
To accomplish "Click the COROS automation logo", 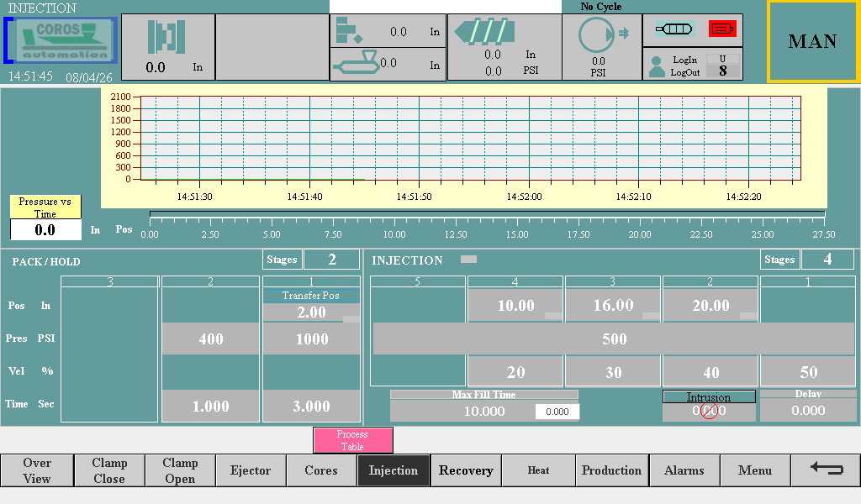I will tap(61, 40).
